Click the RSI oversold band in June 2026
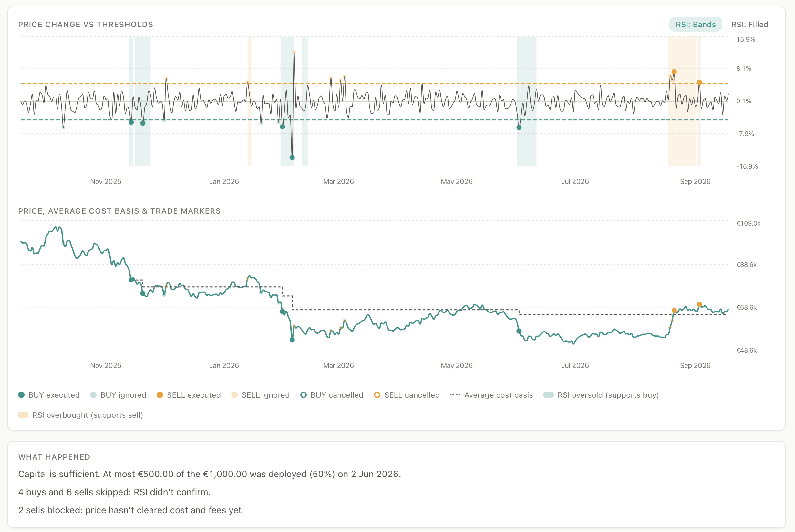Screen dimensions: 795x532 (527, 101)
